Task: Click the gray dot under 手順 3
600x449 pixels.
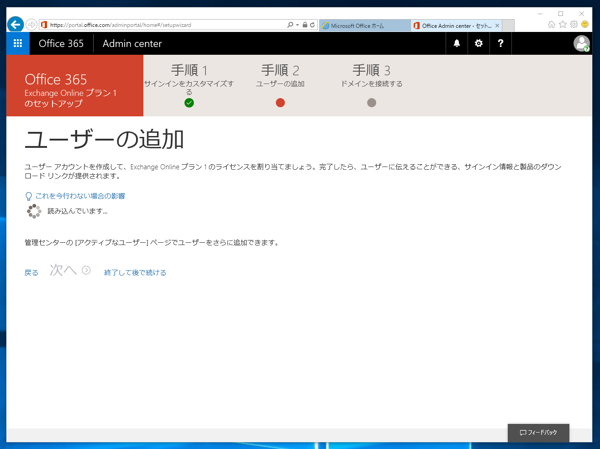Action: coord(372,103)
